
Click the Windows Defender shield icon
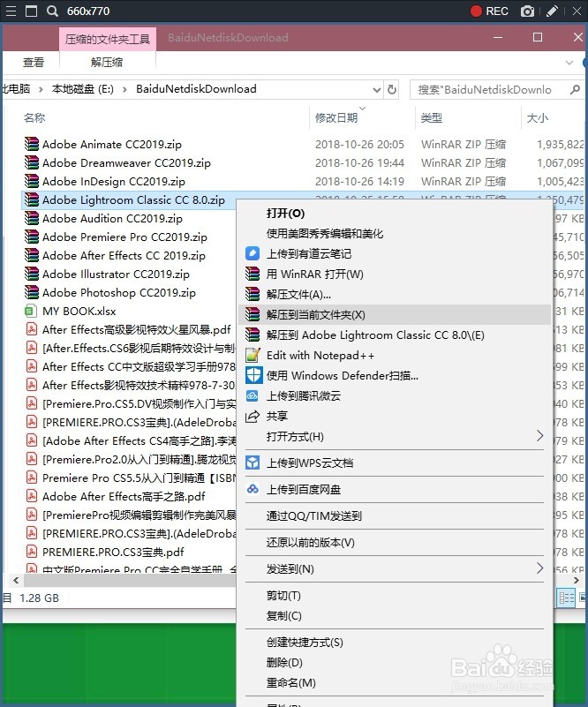[x=253, y=375]
